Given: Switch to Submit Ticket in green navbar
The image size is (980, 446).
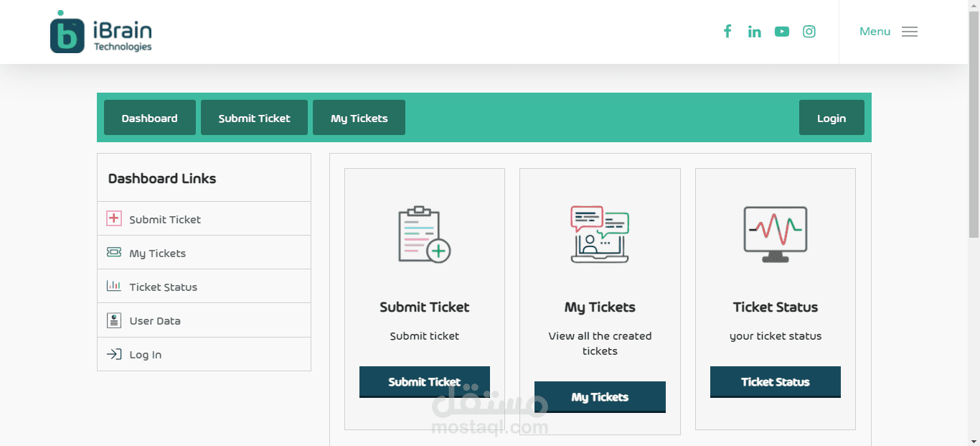Looking at the screenshot, I should (x=254, y=118).
